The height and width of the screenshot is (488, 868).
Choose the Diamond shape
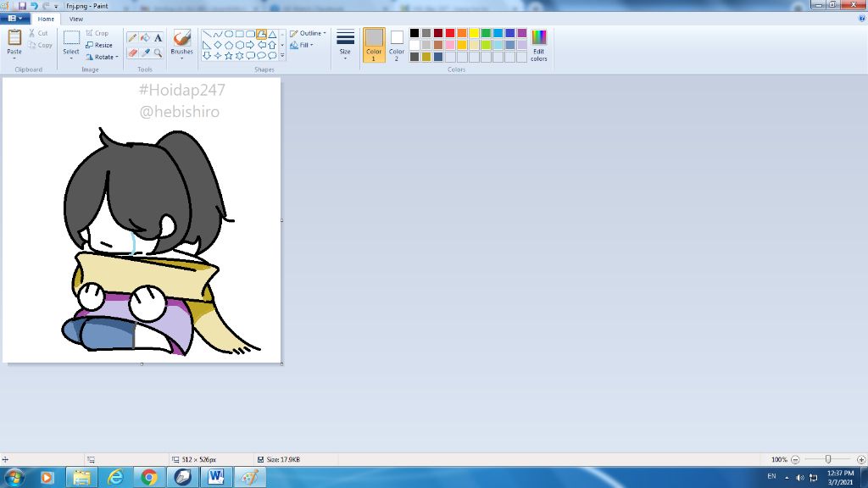coord(218,45)
